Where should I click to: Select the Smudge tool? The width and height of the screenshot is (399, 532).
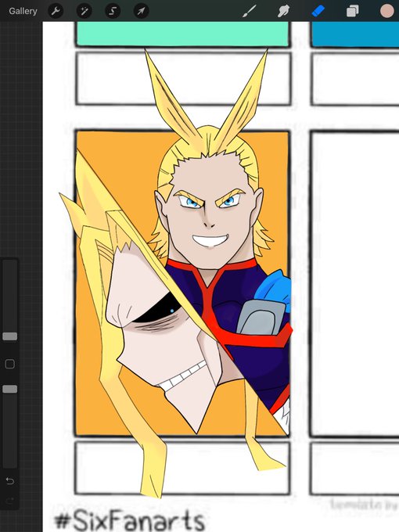284,11
